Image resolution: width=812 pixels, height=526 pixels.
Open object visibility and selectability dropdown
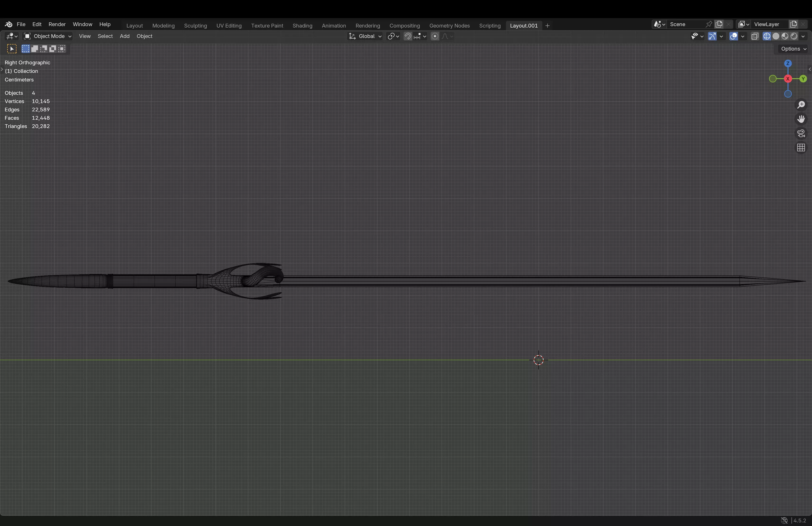pyautogui.click(x=697, y=36)
